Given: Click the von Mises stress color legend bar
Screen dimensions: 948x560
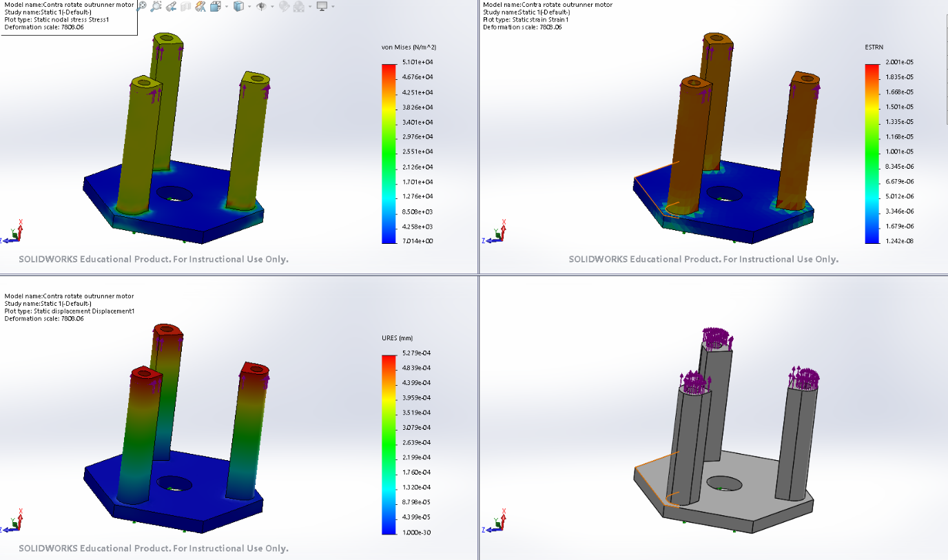Looking at the screenshot, I should click(x=389, y=152).
